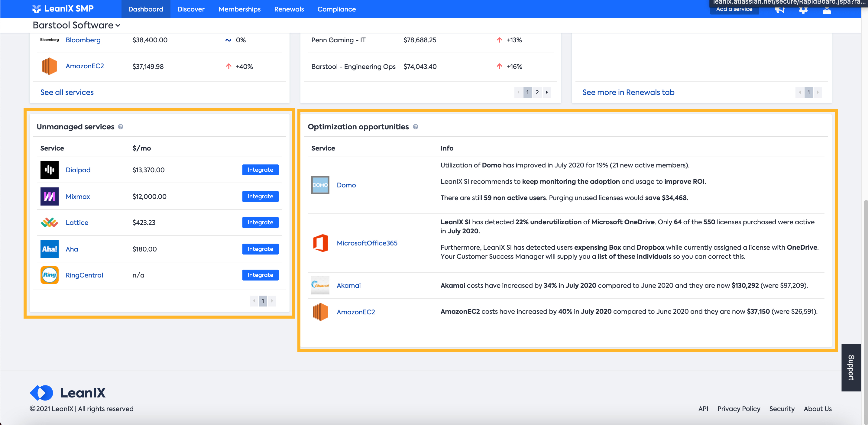Click the Dialpad logo icon
Screen dimensions: 868x425
click(49, 170)
